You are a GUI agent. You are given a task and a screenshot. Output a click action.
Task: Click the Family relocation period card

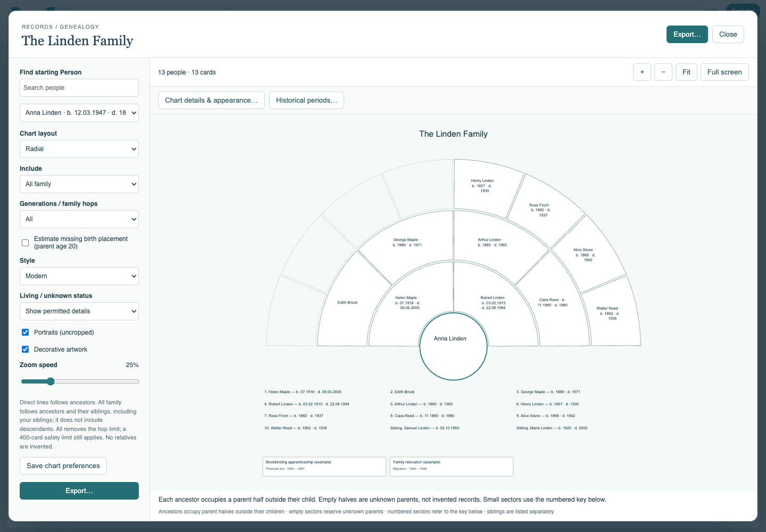tap(451, 467)
